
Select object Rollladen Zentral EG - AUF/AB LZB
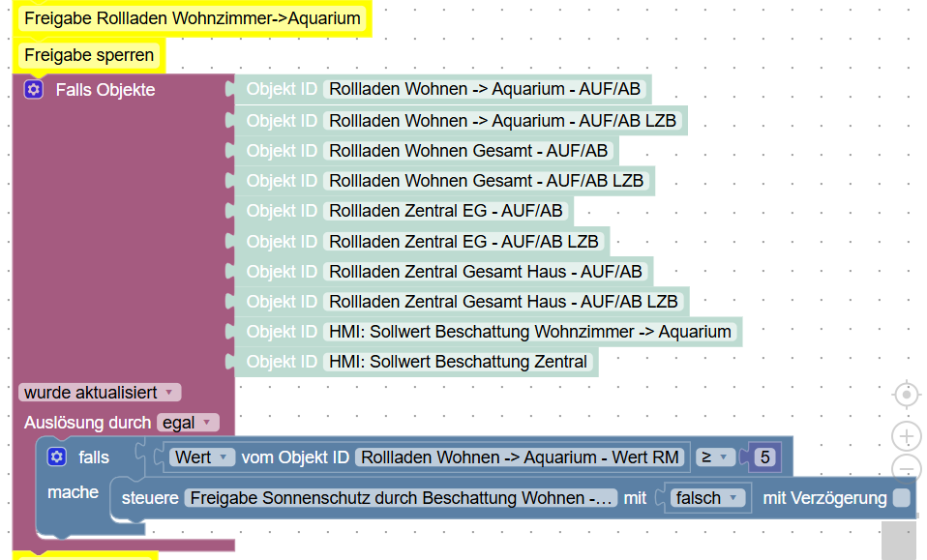463,242
